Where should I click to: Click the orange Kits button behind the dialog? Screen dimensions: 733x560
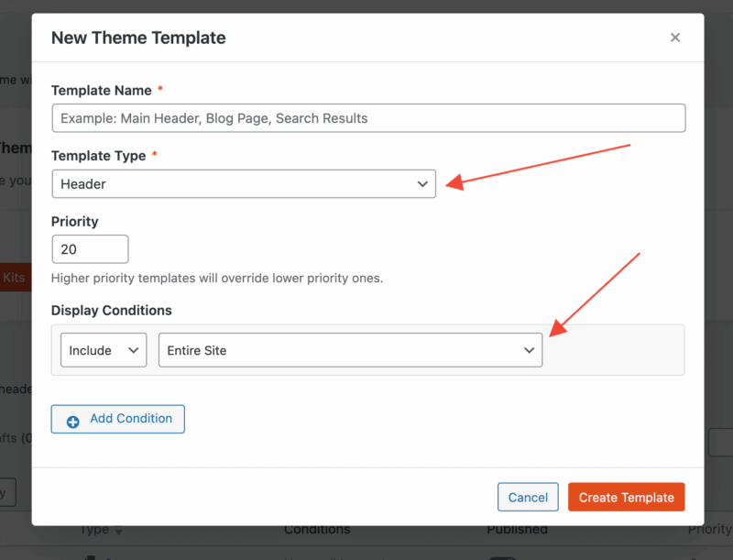click(16, 277)
